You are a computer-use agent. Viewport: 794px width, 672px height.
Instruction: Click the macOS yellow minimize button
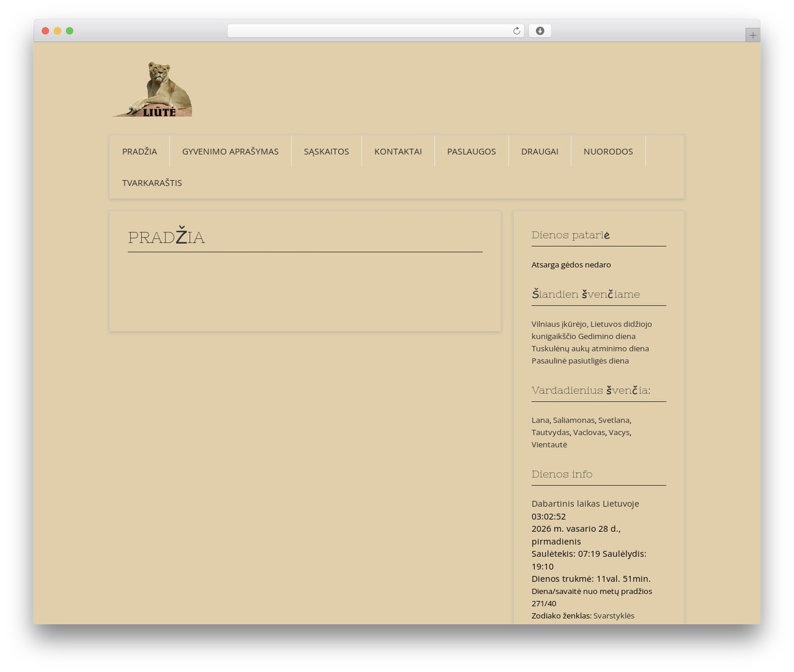pos(57,31)
